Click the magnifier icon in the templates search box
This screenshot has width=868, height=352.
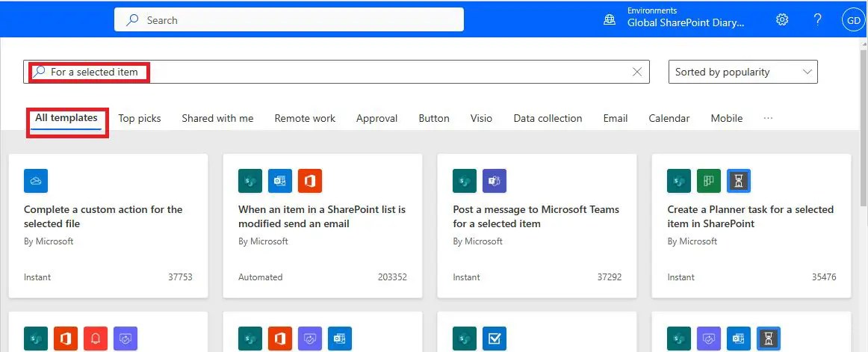(x=40, y=72)
